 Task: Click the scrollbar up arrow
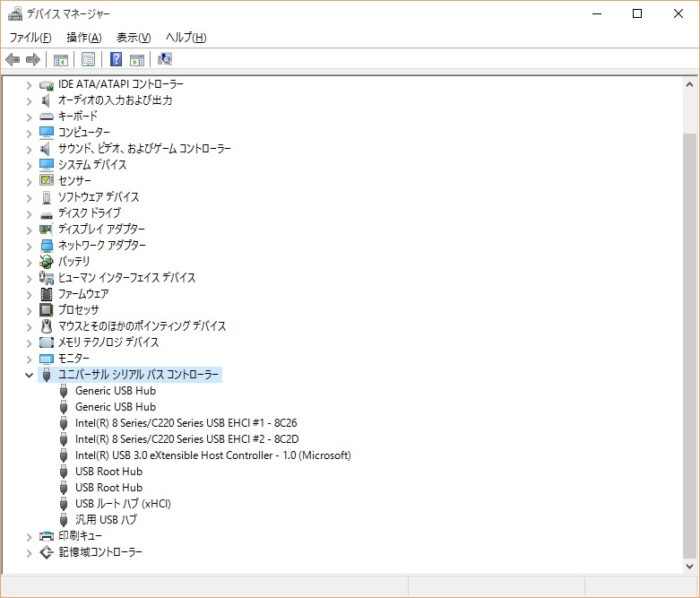click(x=689, y=84)
